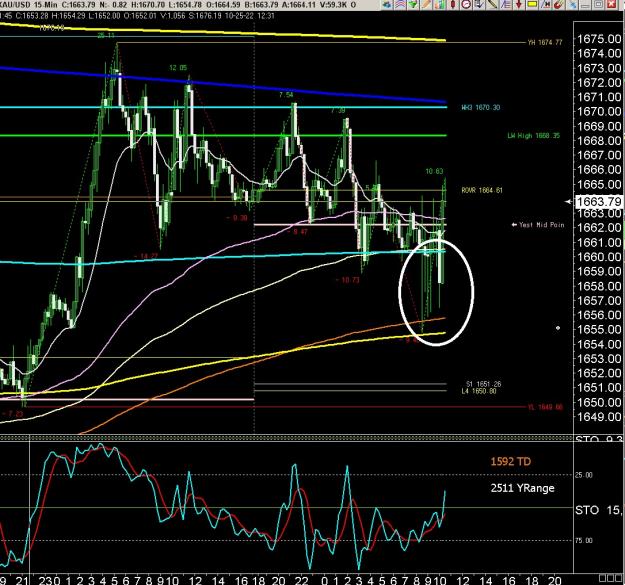Click the '21' hour label on time axis
The width and height of the screenshot is (625, 585).
[x=22, y=580]
